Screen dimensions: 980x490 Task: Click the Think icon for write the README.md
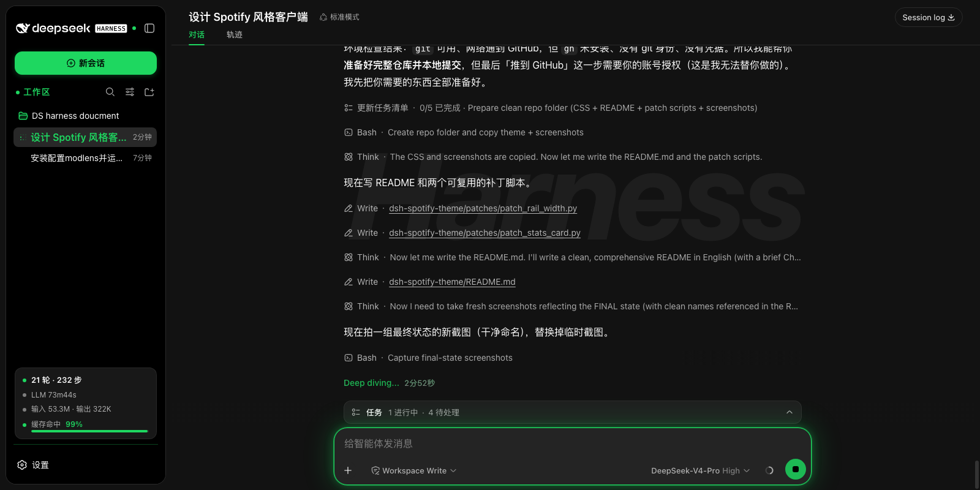click(349, 257)
